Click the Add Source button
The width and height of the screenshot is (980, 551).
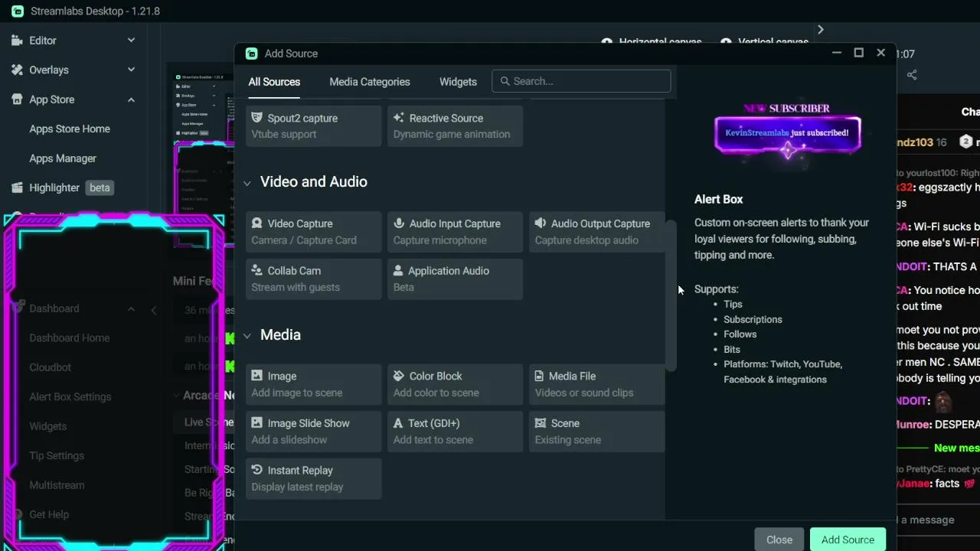848,540
